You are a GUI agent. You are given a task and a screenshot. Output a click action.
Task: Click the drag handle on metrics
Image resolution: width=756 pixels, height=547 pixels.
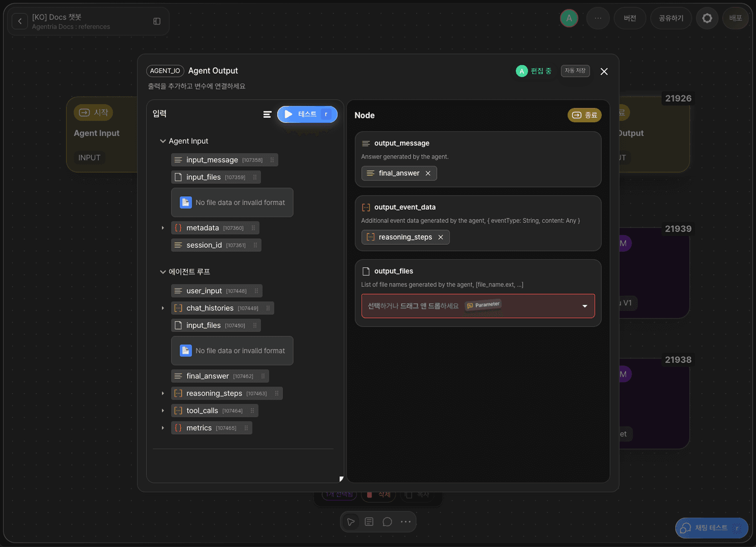pyautogui.click(x=246, y=428)
